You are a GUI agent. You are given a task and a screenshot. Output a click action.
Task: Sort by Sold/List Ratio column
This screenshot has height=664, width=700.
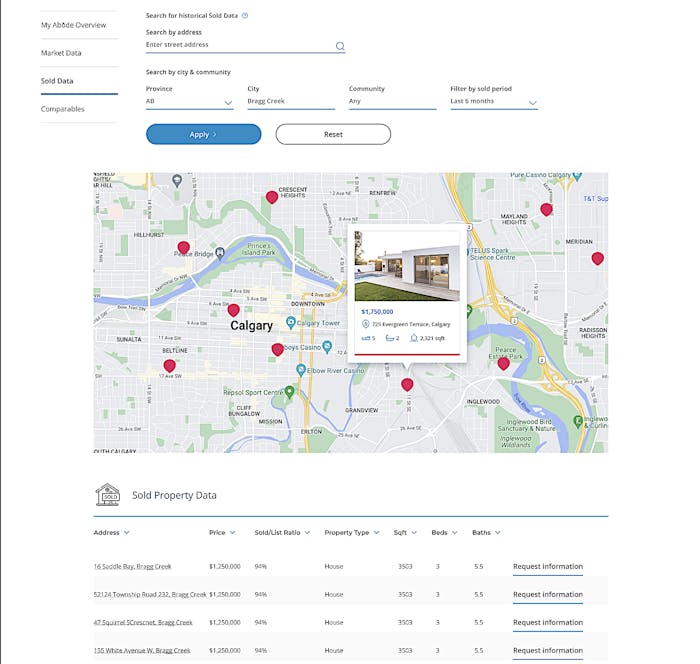pos(282,533)
